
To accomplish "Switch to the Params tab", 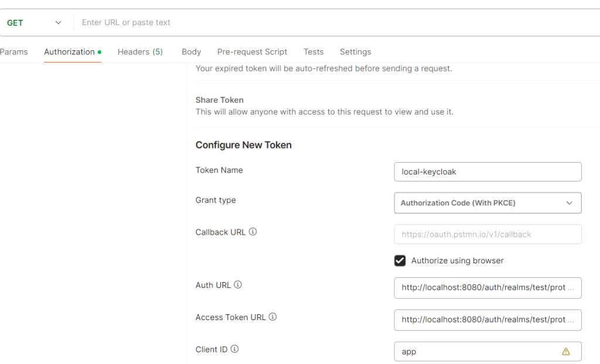I will [14, 51].
